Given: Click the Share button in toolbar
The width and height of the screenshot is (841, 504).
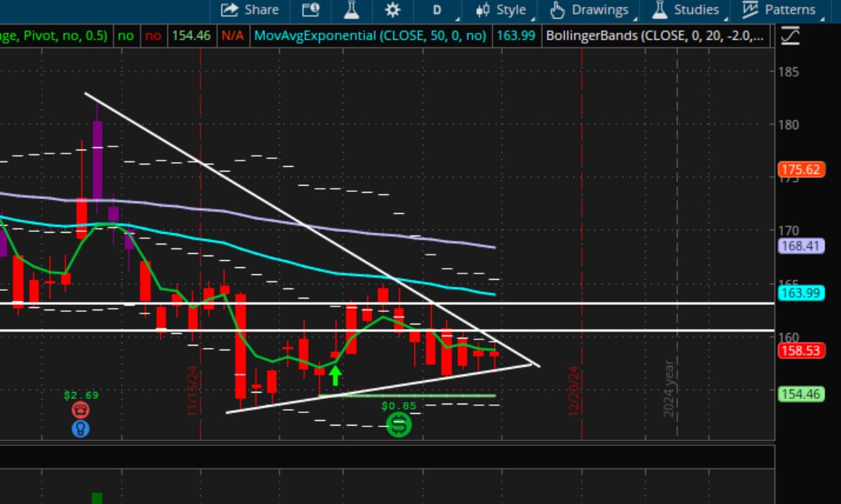Looking at the screenshot, I should [x=250, y=9].
